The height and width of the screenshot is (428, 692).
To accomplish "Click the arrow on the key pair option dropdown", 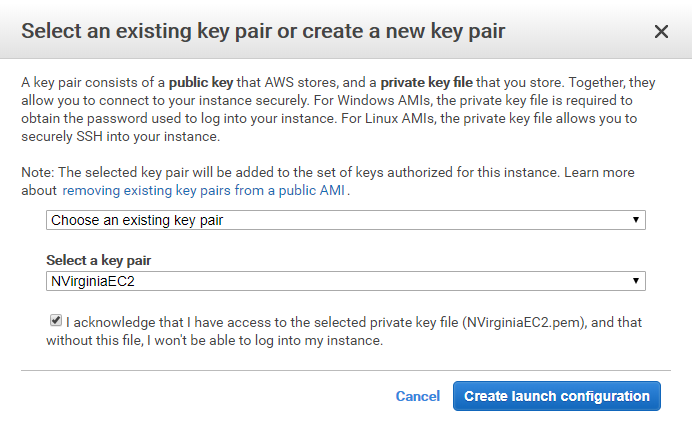I will point(635,220).
